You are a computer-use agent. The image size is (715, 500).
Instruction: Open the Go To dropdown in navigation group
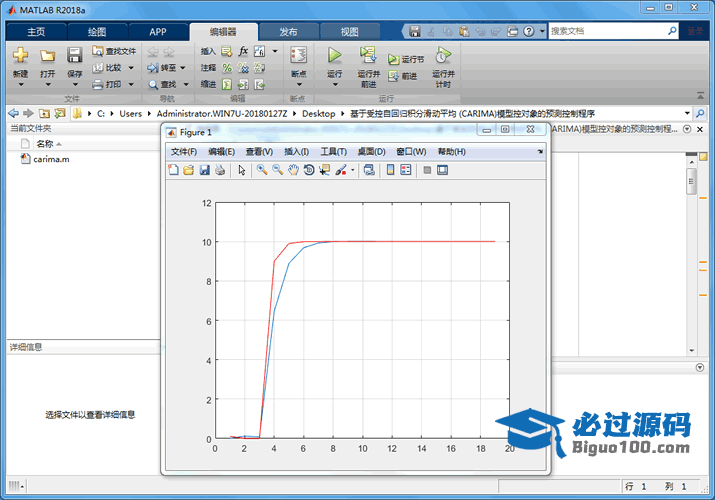tap(183, 68)
